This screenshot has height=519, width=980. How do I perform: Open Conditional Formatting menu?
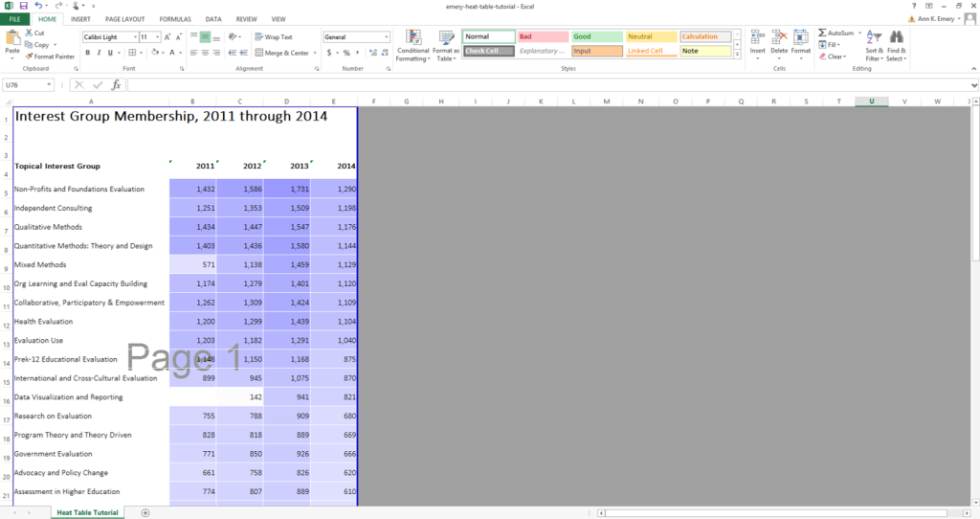(413, 46)
